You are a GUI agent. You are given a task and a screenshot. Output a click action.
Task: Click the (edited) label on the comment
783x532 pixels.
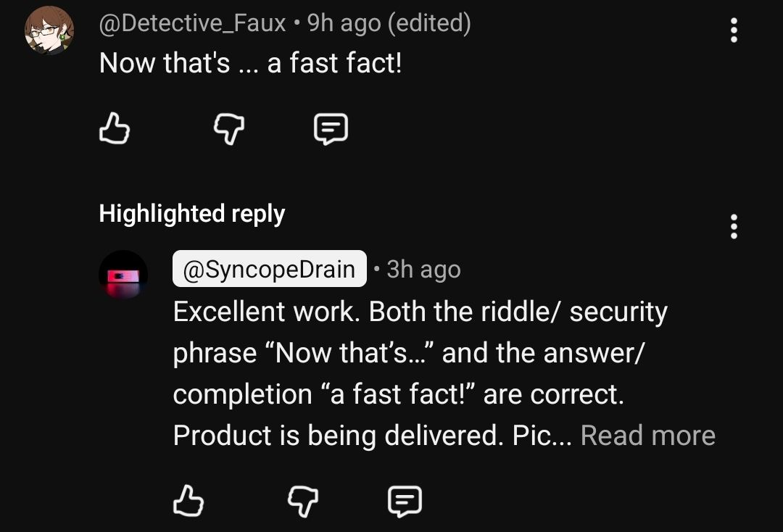(429, 23)
